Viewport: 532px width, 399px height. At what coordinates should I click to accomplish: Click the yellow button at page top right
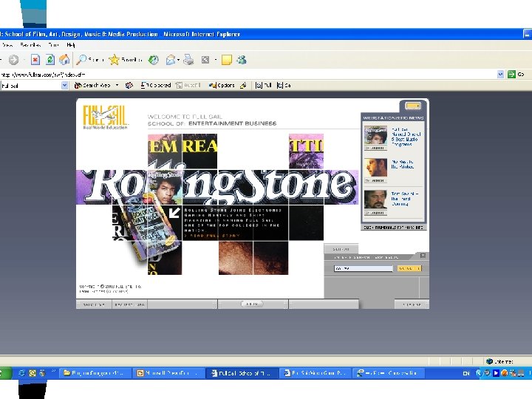(413, 106)
